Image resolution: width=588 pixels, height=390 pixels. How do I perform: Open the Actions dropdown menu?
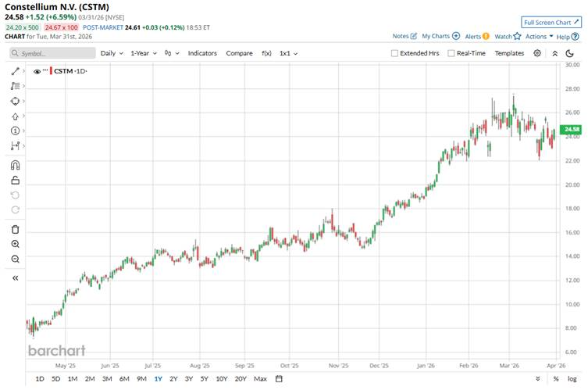click(x=539, y=36)
